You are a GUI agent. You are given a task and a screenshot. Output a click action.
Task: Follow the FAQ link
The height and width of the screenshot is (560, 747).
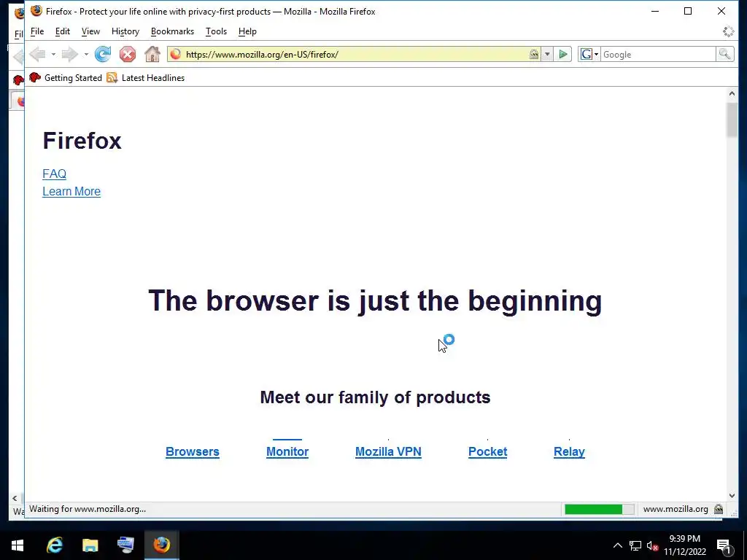click(x=54, y=174)
